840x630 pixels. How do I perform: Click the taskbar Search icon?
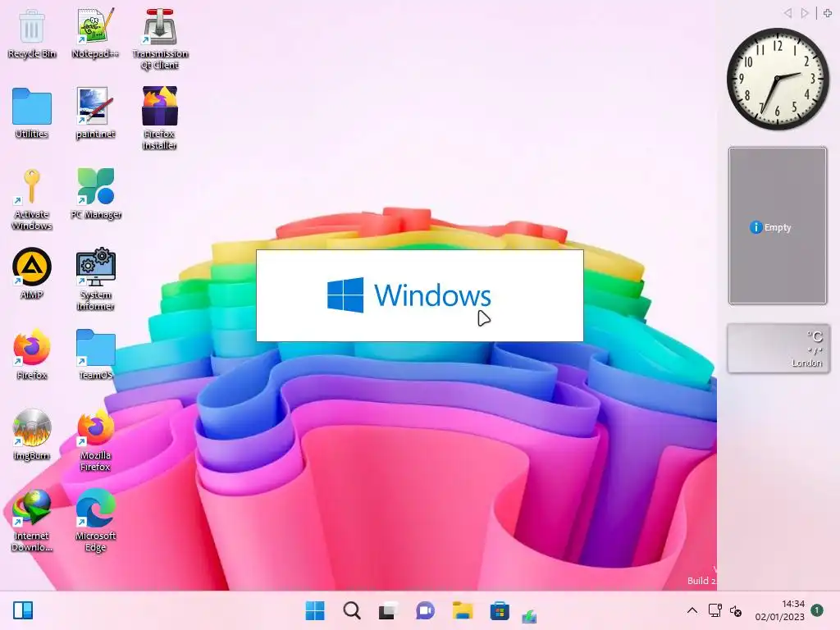[352, 610]
